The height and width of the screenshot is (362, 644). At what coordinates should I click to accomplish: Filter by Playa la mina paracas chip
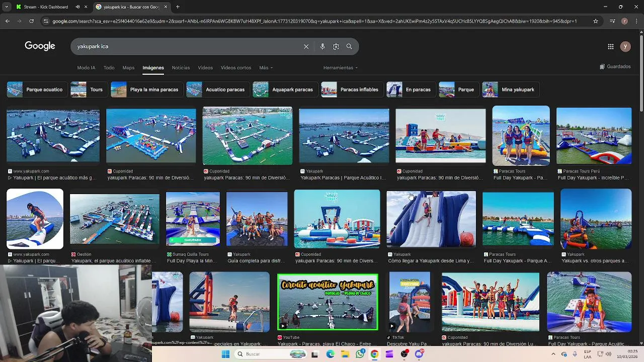(146, 89)
